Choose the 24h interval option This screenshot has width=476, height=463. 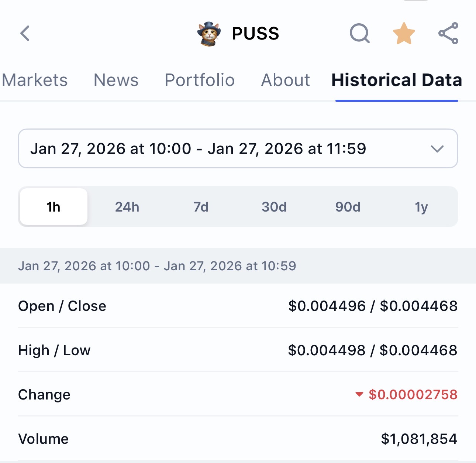[127, 207]
